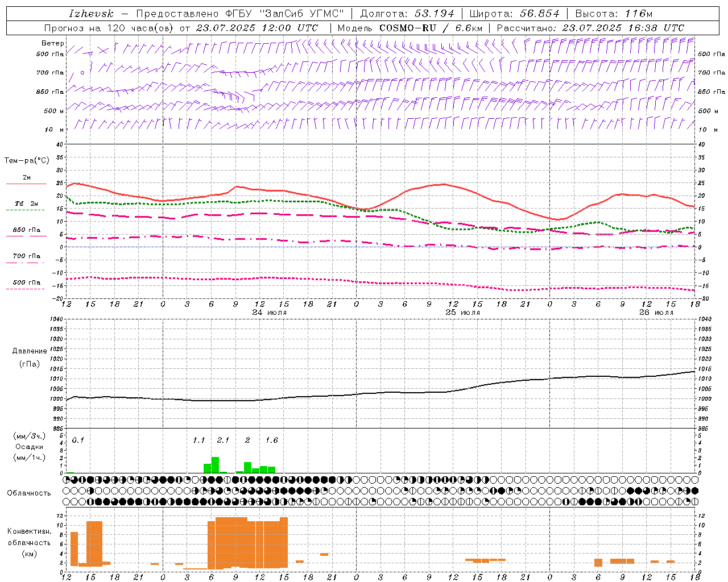This screenshot has height=582, width=728.
Task: Click the Конвективн. convective cloud label
Action: [29, 531]
